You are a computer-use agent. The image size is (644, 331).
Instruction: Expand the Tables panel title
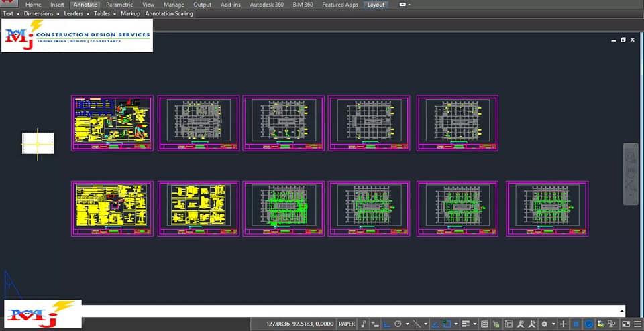click(102, 13)
